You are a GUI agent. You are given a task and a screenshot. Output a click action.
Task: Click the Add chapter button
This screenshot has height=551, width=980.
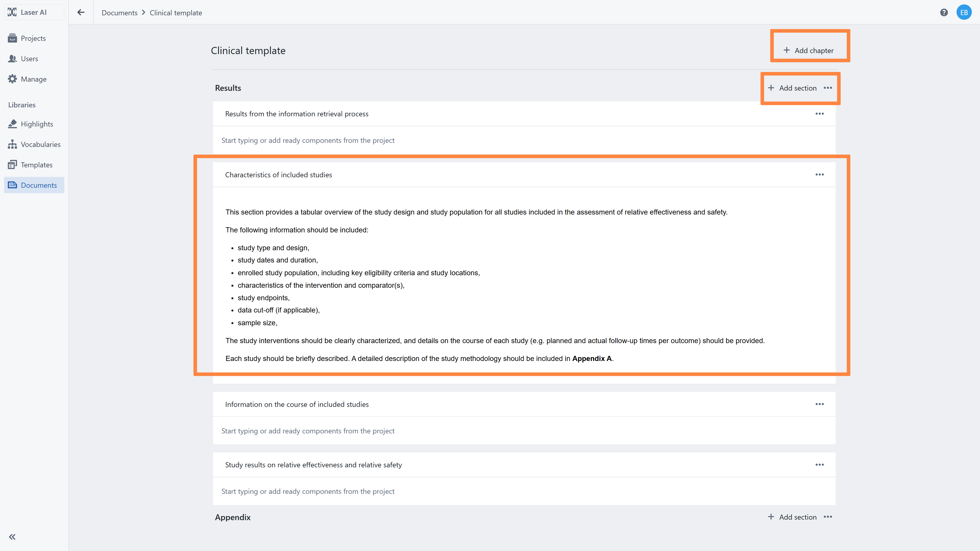click(x=809, y=50)
